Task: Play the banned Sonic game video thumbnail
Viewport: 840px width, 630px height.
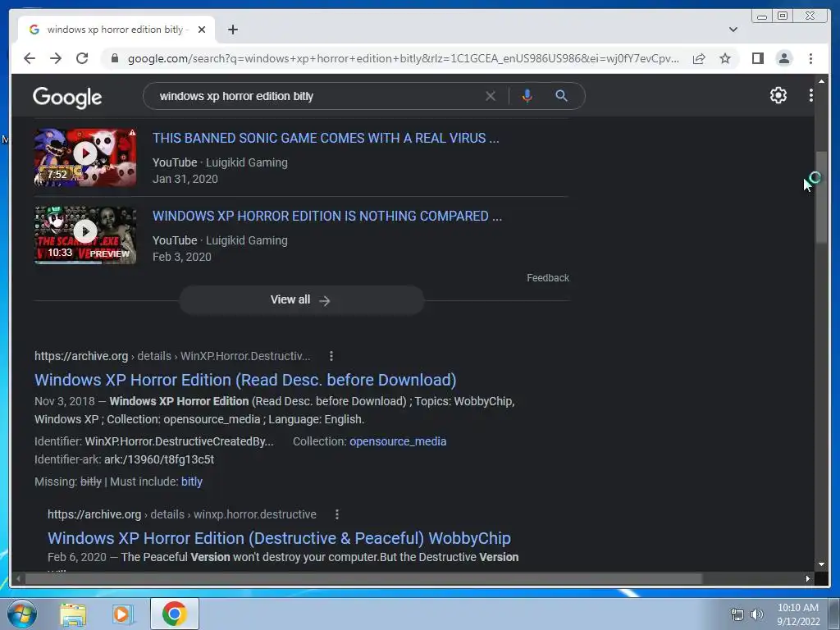Action: coord(85,157)
